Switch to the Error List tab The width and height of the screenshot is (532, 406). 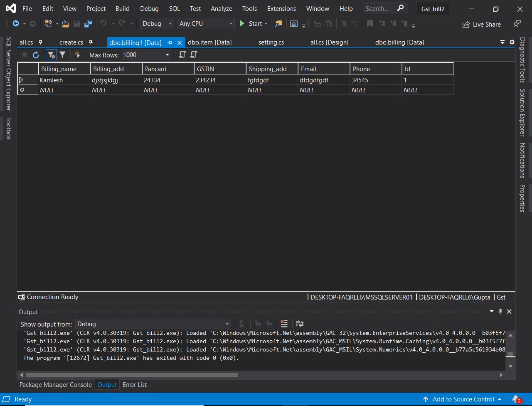(135, 385)
